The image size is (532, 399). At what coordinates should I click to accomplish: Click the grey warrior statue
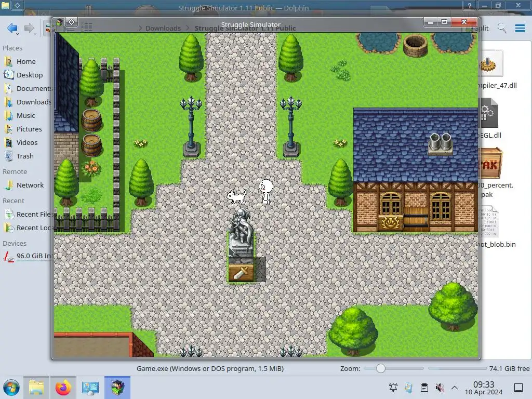coord(241,233)
